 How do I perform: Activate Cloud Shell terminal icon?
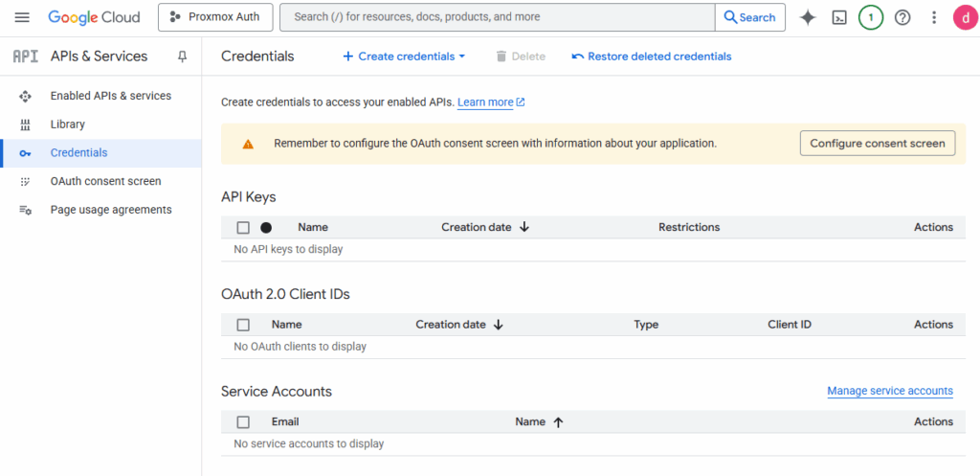coord(839,17)
